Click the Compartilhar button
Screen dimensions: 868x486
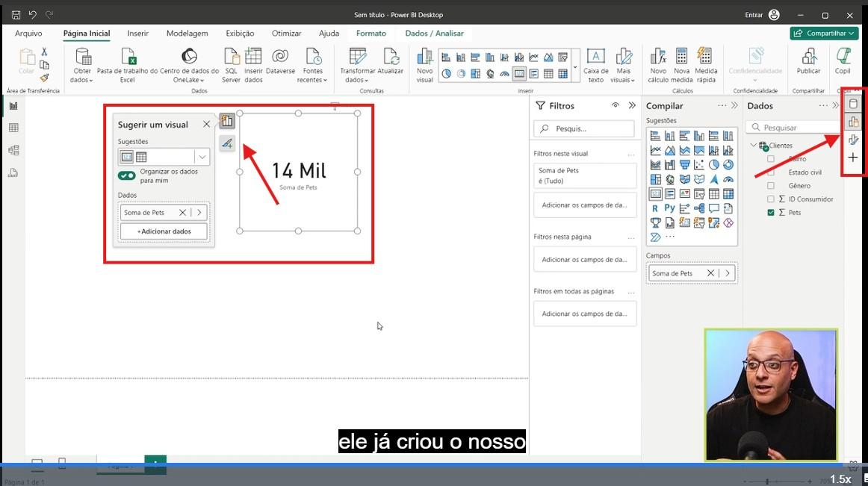(x=824, y=34)
